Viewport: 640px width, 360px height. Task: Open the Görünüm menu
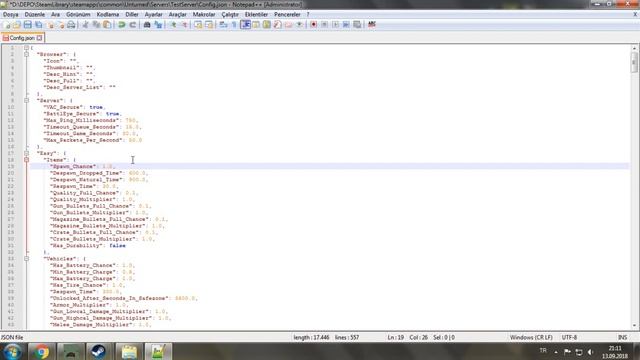coord(78,14)
